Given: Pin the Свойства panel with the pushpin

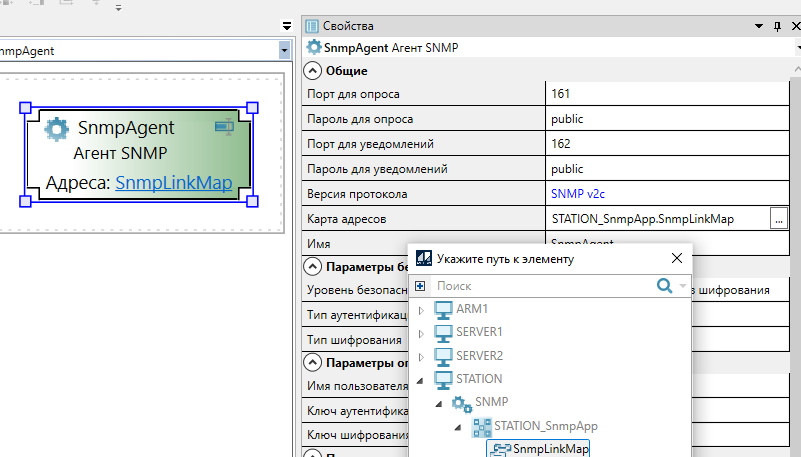Looking at the screenshot, I should 777,26.
